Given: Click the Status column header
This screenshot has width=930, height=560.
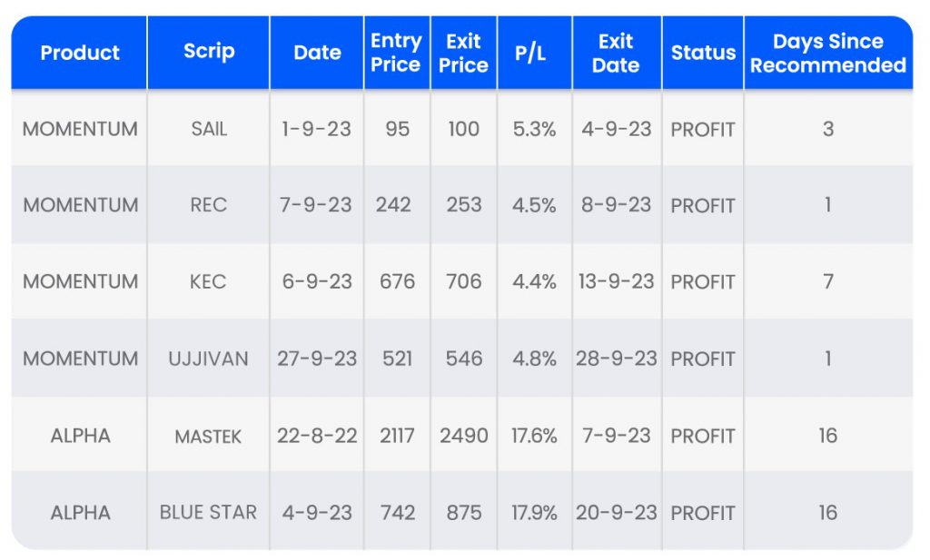Looking at the screenshot, I should [702, 53].
